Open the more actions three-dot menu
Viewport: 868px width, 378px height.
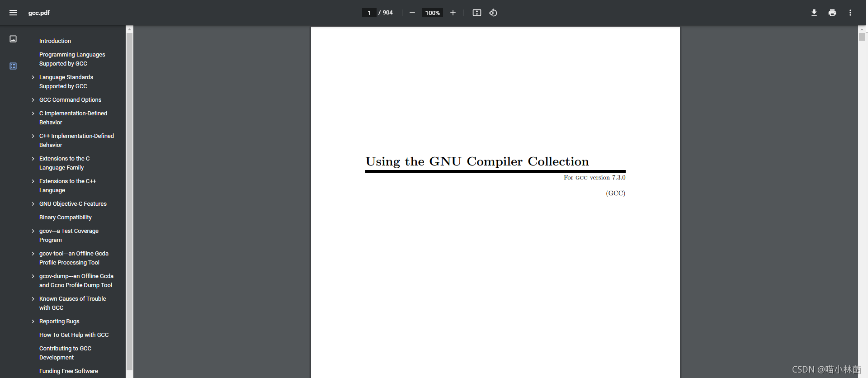click(850, 13)
